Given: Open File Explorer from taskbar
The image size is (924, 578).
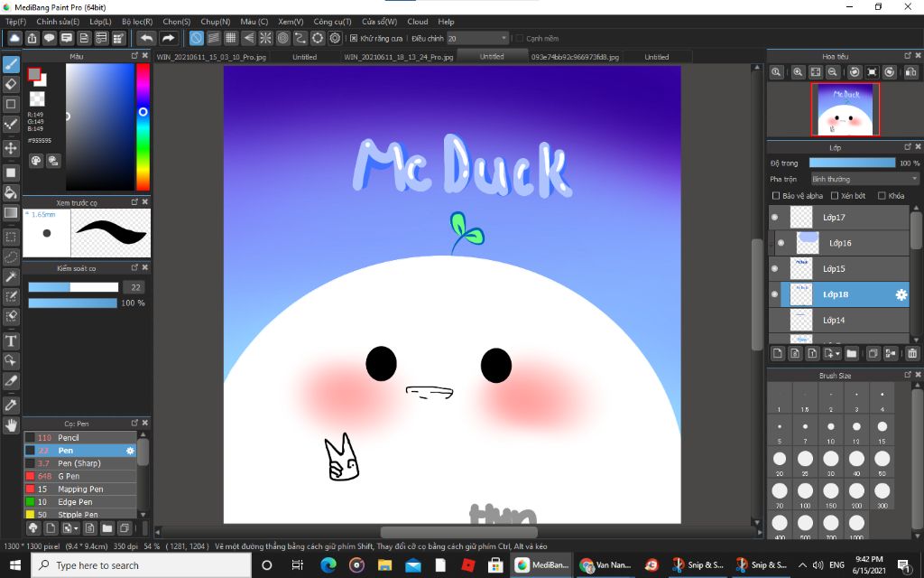Looking at the screenshot, I should (384, 565).
